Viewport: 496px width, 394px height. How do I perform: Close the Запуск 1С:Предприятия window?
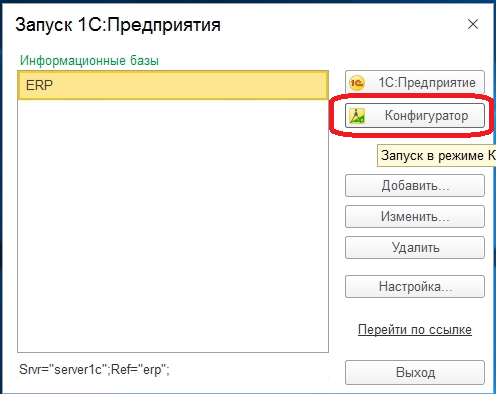pos(473,24)
